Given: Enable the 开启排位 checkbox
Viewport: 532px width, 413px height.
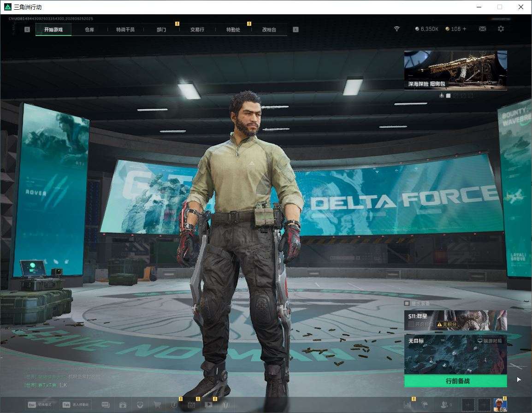Looking at the screenshot, I should pos(411,324).
